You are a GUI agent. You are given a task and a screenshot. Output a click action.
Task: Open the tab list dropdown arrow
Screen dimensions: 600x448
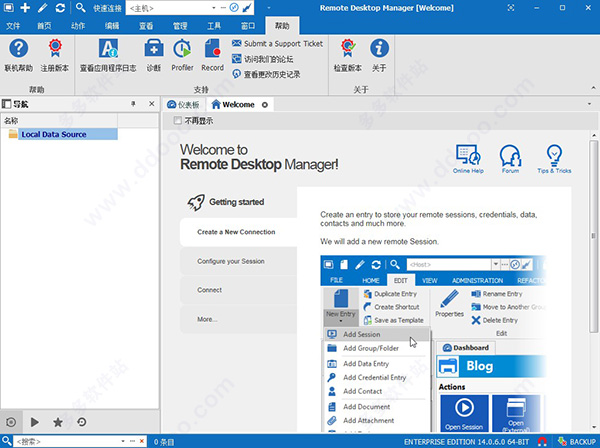coord(589,104)
